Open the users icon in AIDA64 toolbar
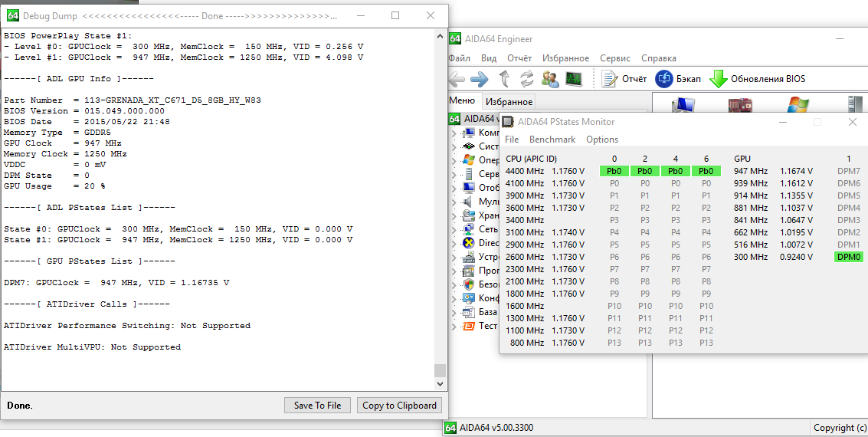This screenshot has width=868, height=437. [550, 79]
